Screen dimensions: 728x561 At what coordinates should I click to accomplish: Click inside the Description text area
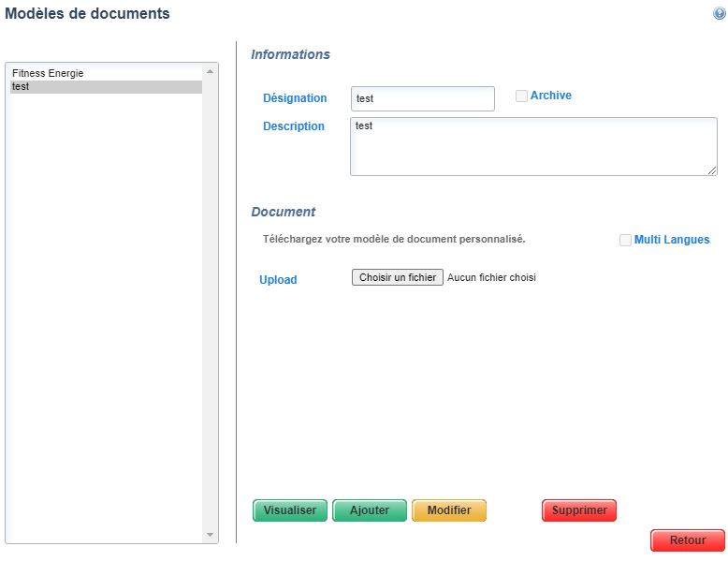[533, 146]
